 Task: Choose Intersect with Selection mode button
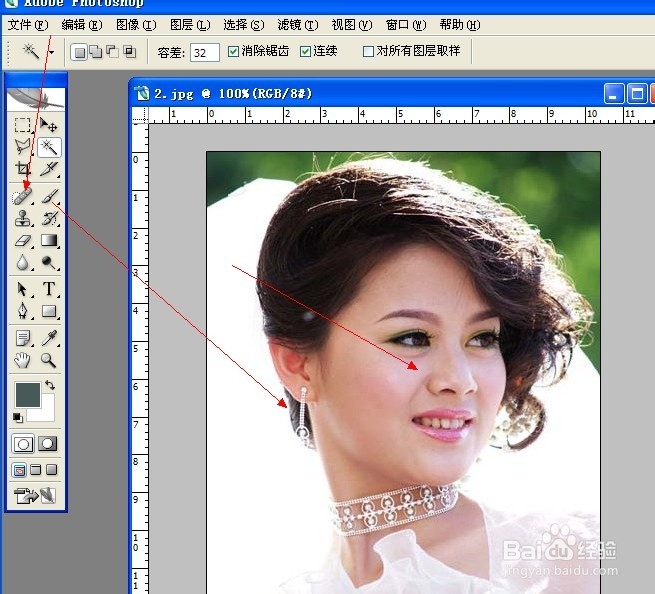tap(129, 52)
